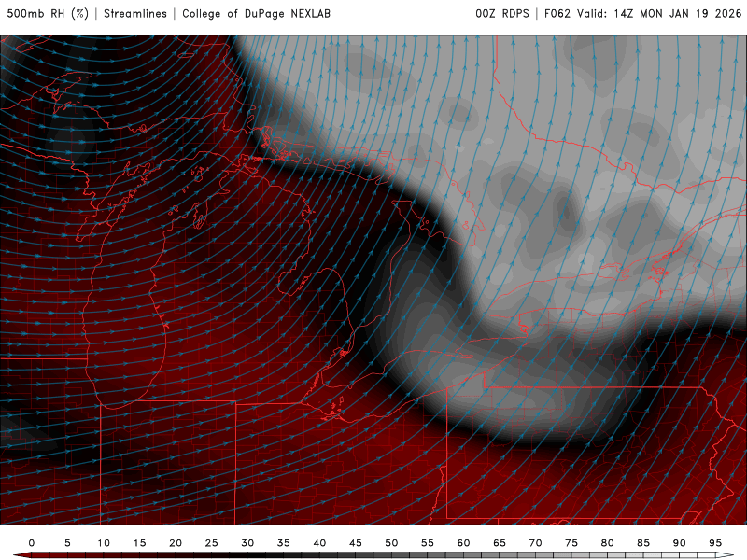Viewport: 747px width, 560px height.
Task: Click the '00Z RDPS' model run label
Action: pyautogui.click(x=502, y=14)
